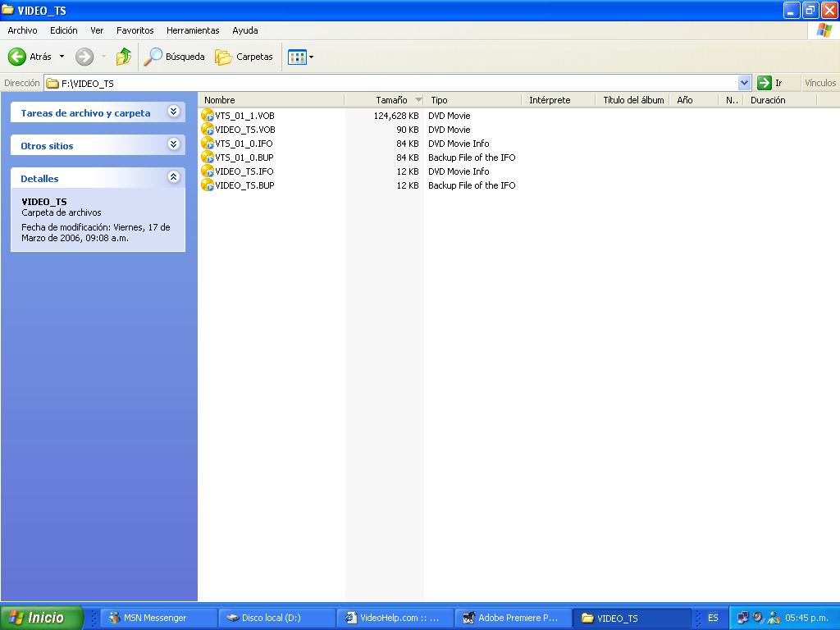Open the Herramientas menu

point(193,30)
